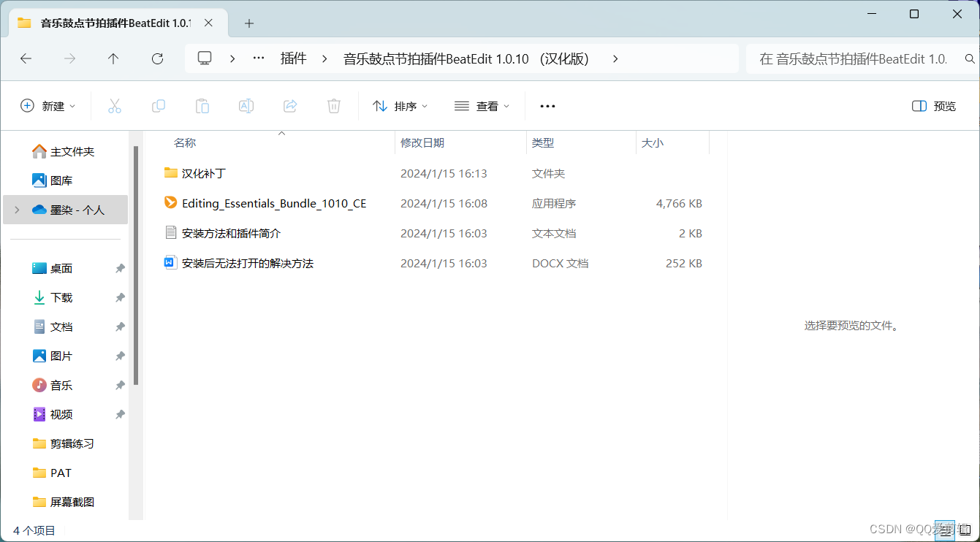Click the 252 KB size cell
This screenshot has width=980, height=542.
(684, 263)
